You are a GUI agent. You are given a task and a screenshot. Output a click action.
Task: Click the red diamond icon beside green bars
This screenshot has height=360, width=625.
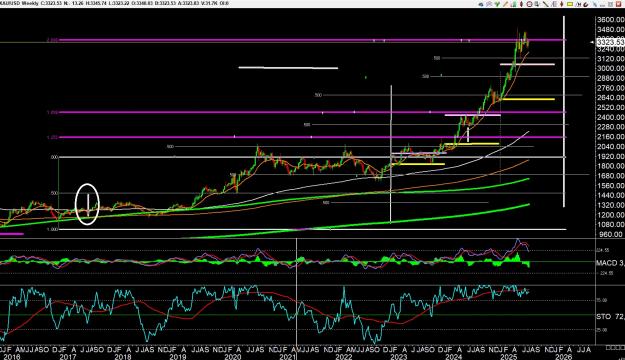[x=521, y=4]
